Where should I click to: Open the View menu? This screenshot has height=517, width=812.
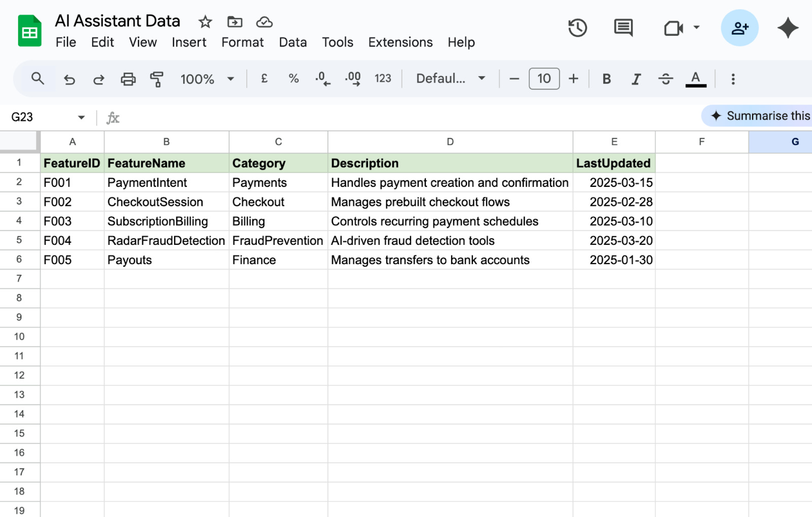pos(143,42)
